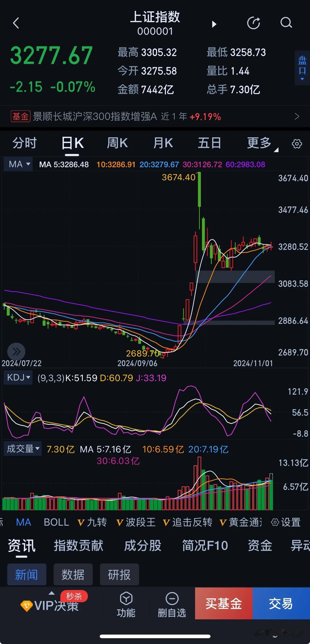Select the 研报 filter button
The width and height of the screenshot is (310, 644).
click(119, 575)
